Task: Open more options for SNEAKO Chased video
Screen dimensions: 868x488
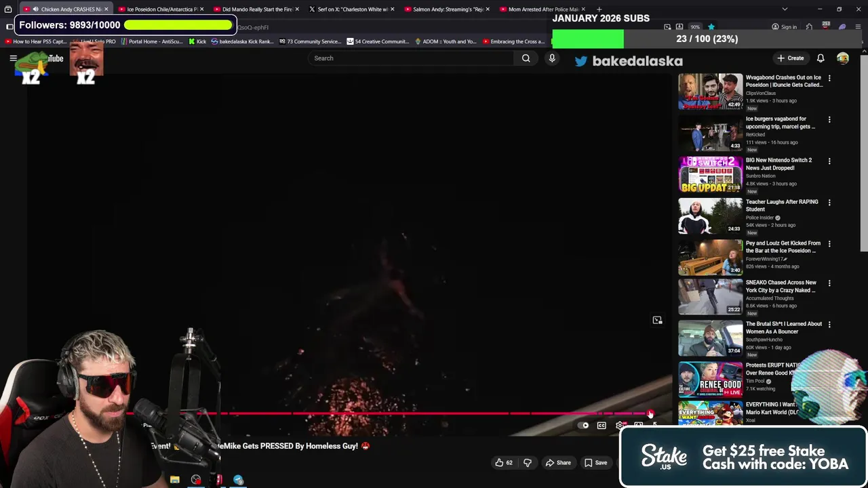Action: pyautogui.click(x=829, y=283)
